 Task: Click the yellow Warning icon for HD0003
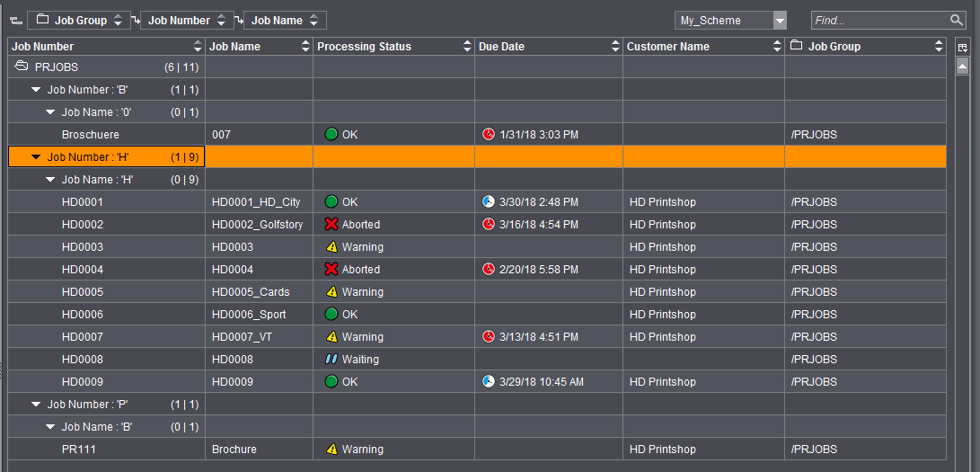(x=331, y=246)
